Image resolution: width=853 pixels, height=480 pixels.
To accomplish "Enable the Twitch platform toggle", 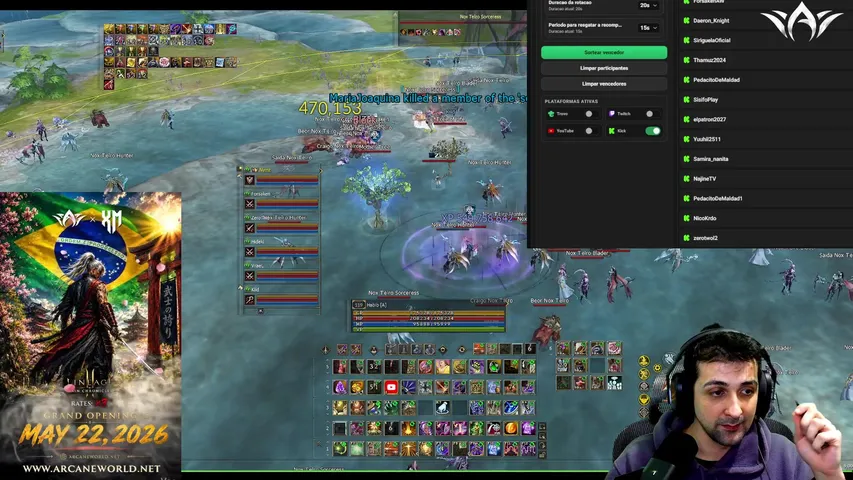I will click(653, 114).
